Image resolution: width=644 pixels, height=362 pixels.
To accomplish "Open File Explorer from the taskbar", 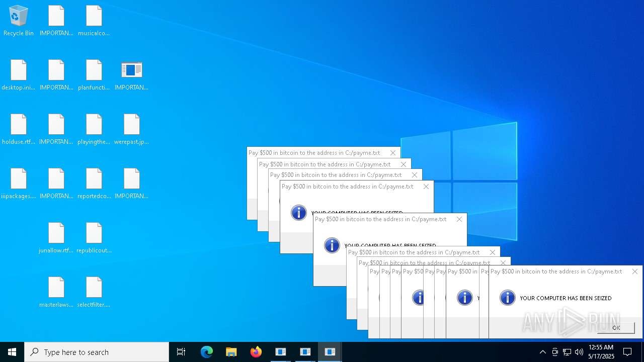I will click(231, 352).
